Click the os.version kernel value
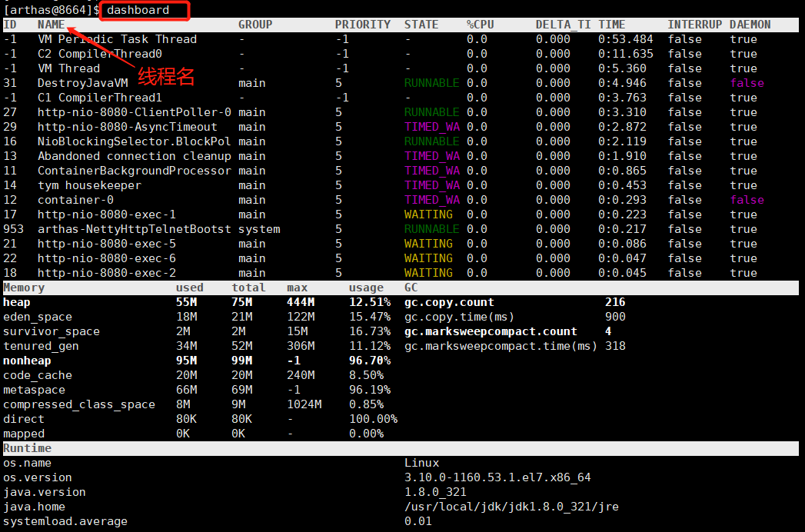This screenshot has width=805, height=532. (x=497, y=477)
